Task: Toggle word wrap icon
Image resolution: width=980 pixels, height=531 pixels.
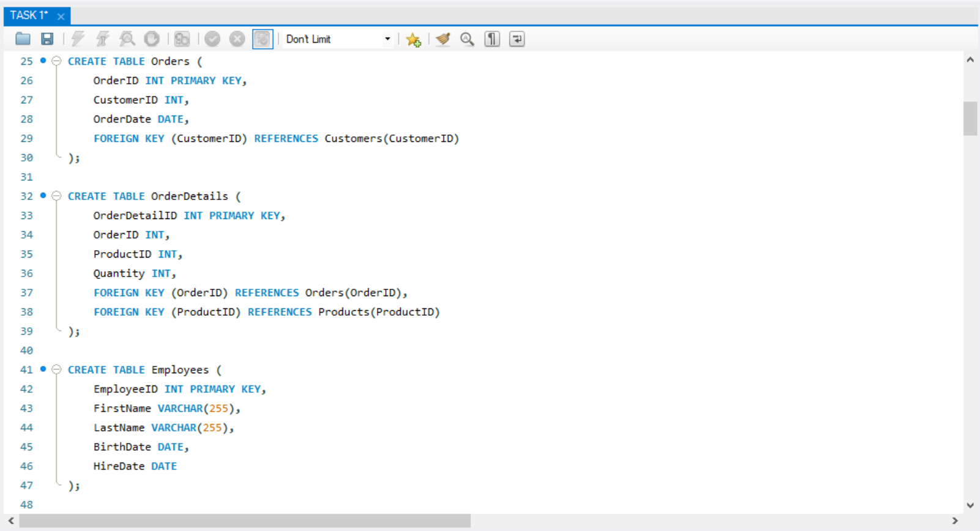Action: click(x=517, y=39)
